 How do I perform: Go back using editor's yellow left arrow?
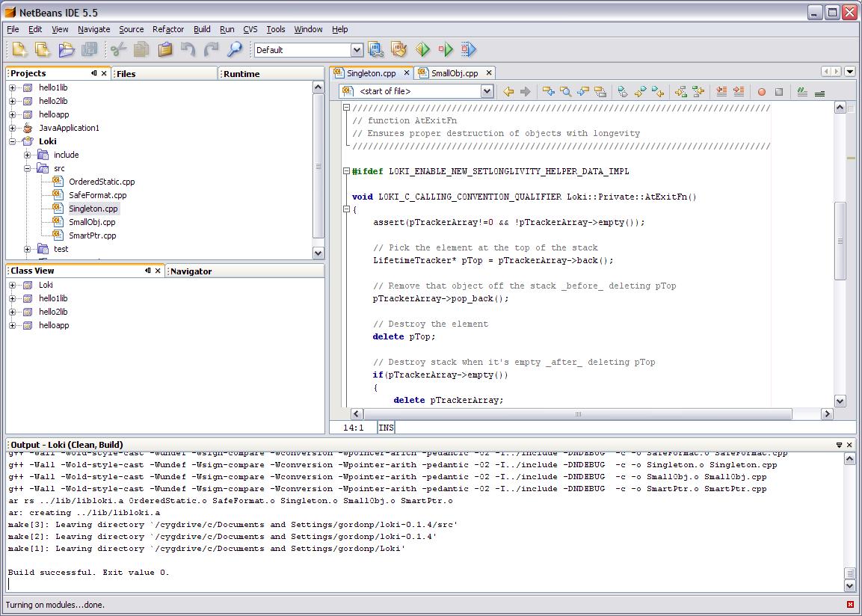click(508, 92)
